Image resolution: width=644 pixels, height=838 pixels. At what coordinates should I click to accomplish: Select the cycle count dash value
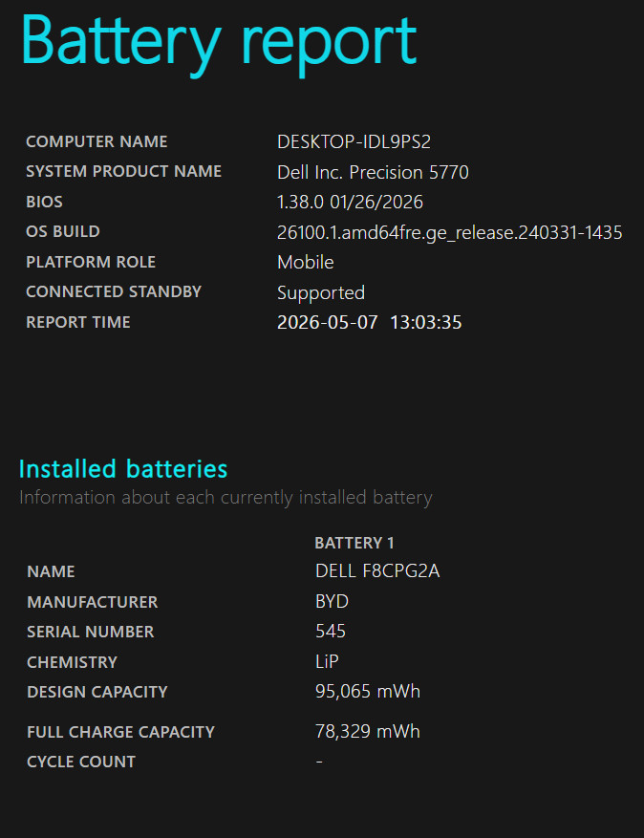(x=319, y=763)
